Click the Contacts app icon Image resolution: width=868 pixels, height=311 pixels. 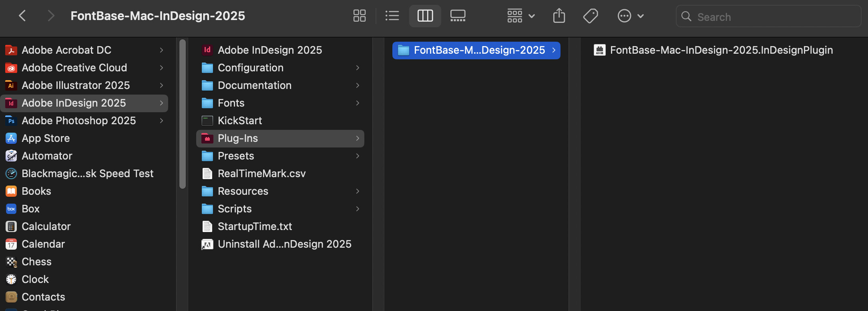pos(11,297)
